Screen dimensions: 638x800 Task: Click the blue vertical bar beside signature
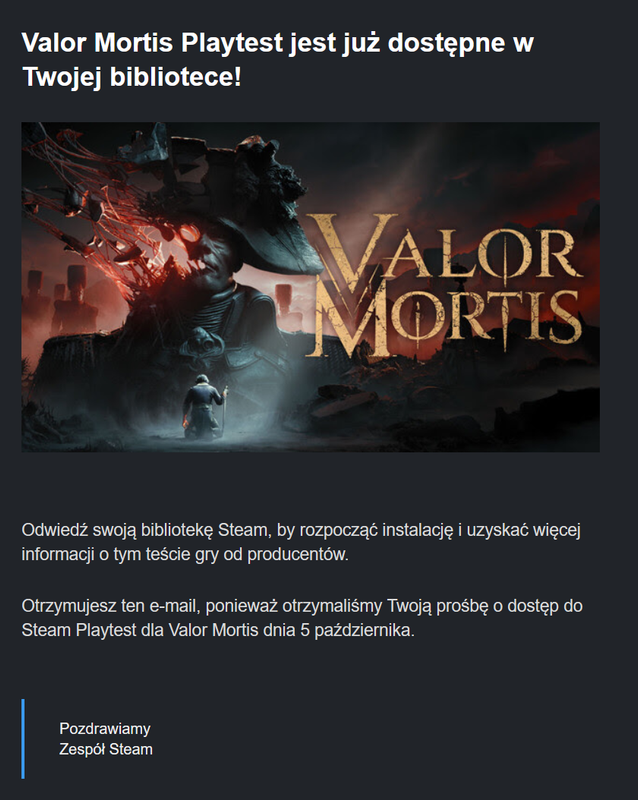23,739
